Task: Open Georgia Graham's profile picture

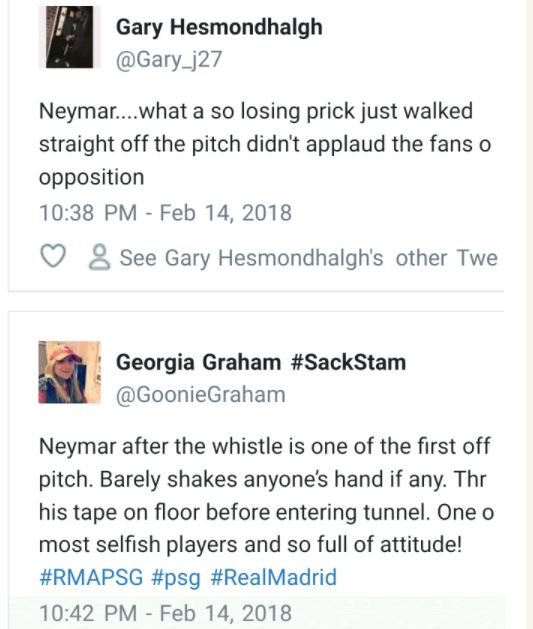Action: (x=69, y=372)
